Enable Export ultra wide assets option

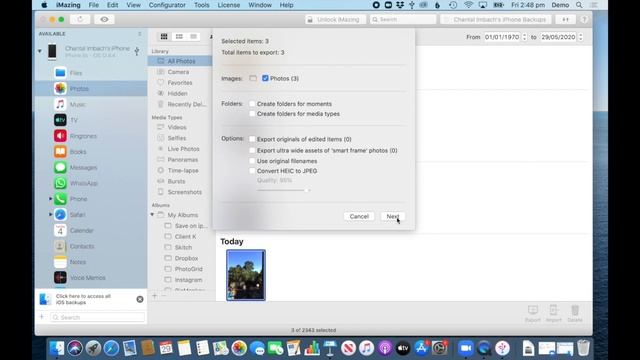(x=252, y=150)
